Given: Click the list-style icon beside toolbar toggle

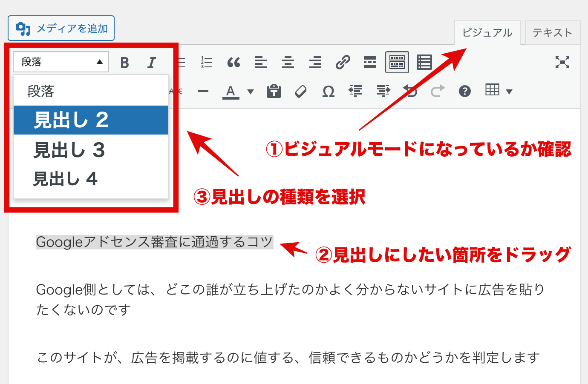Looking at the screenshot, I should [x=424, y=63].
